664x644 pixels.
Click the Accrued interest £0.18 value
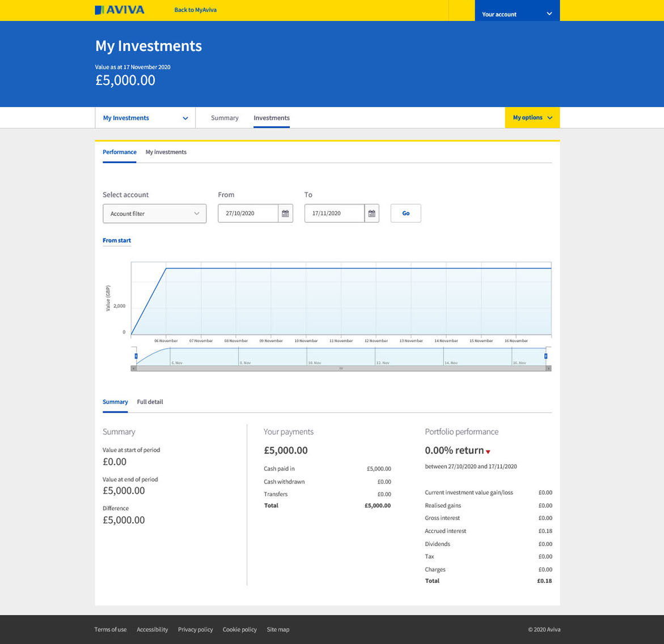point(545,531)
